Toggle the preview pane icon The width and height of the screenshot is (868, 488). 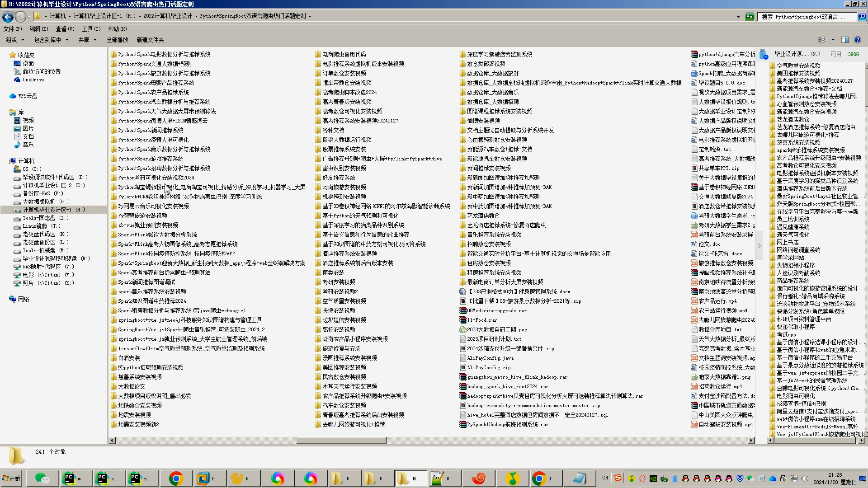click(x=844, y=40)
